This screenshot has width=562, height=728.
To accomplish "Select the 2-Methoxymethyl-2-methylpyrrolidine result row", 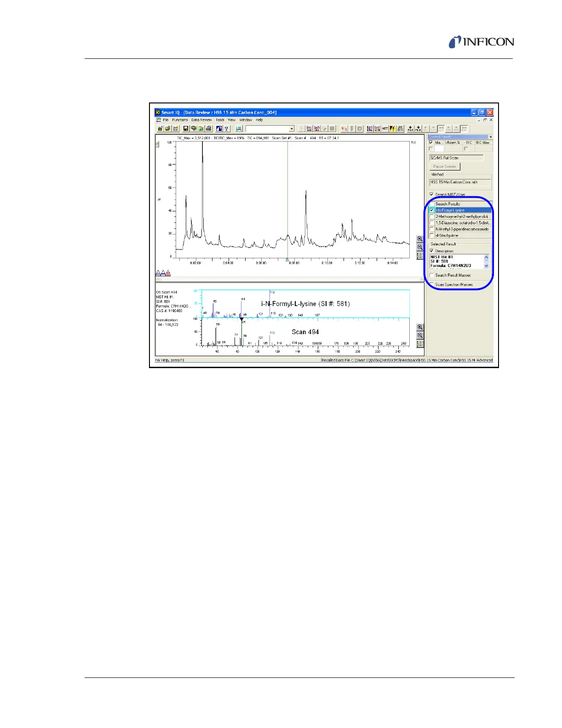I will click(463, 216).
